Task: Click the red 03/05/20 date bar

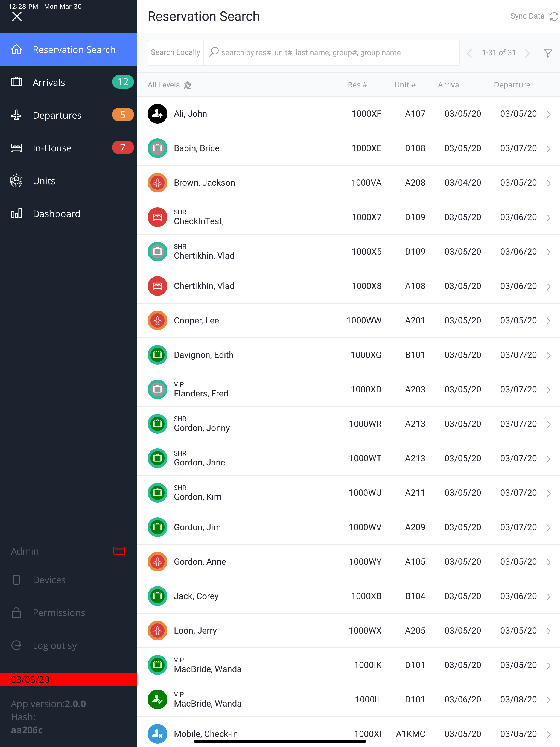Action: tap(68, 679)
